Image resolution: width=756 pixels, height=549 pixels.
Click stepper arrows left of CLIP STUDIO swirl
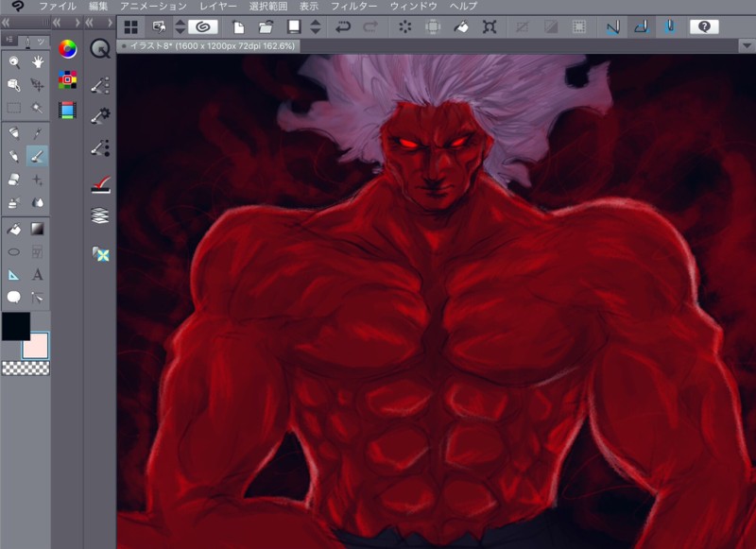coord(180,27)
